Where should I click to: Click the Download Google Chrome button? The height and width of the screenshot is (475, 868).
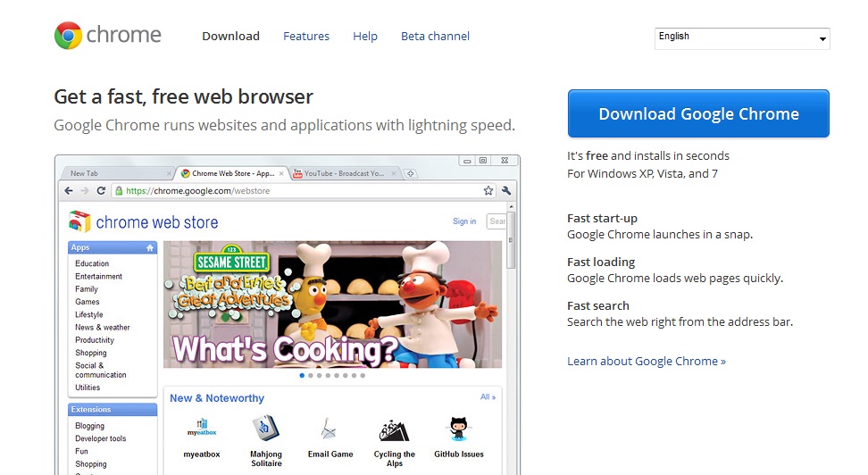[698, 113]
